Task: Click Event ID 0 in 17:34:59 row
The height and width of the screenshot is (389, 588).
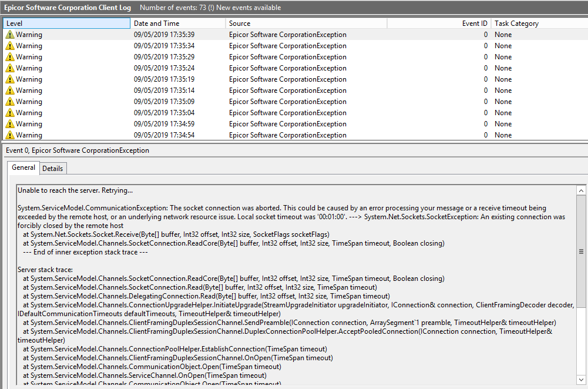Action: pyautogui.click(x=486, y=124)
